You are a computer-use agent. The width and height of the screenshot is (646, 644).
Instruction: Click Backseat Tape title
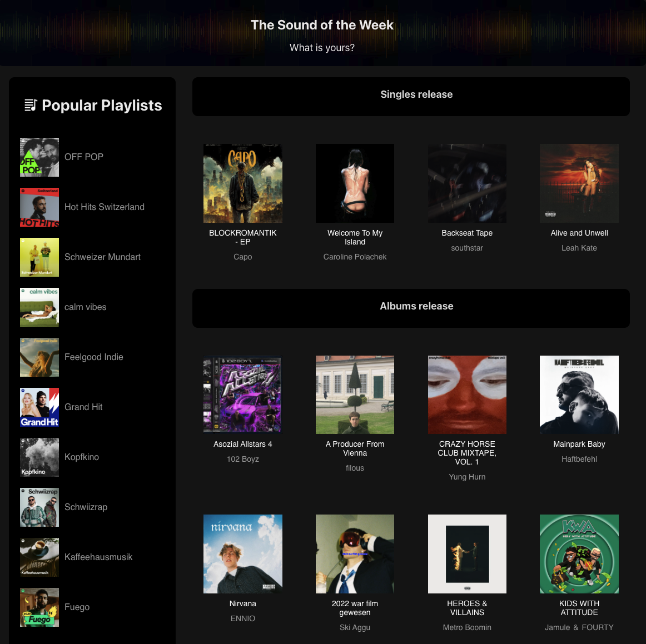[467, 233]
